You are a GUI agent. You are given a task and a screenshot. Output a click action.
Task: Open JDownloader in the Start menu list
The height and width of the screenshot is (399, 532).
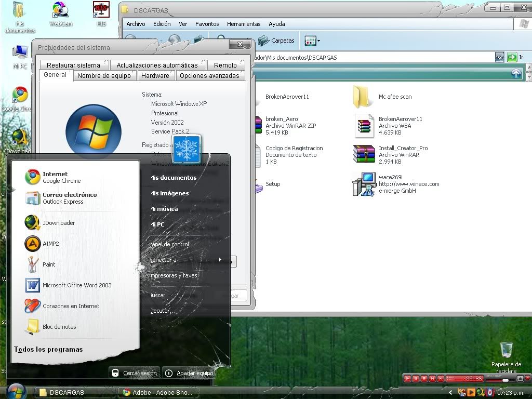click(x=50, y=223)
